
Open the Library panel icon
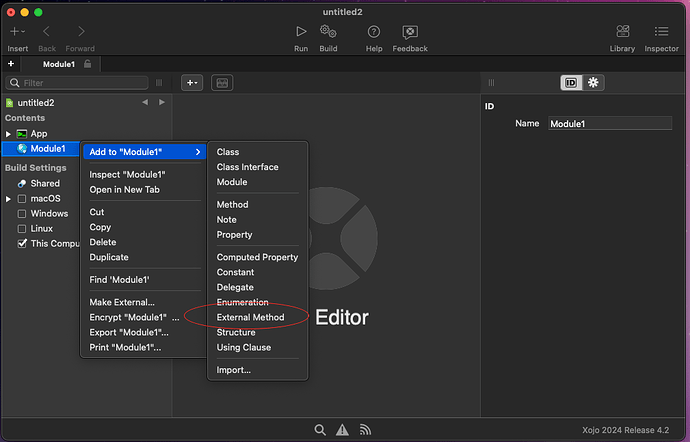click(x=622, y=32)
